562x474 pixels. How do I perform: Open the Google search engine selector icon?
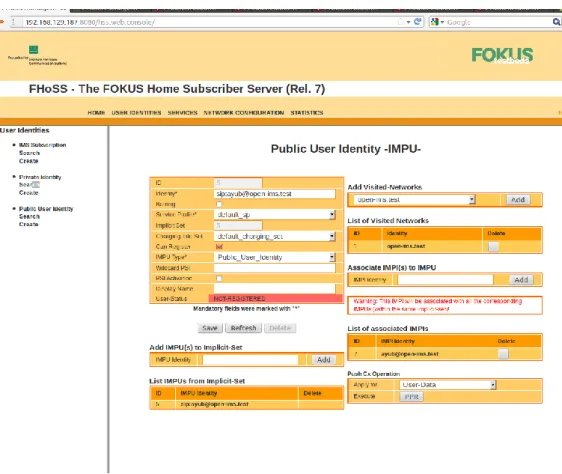[435, 22]
